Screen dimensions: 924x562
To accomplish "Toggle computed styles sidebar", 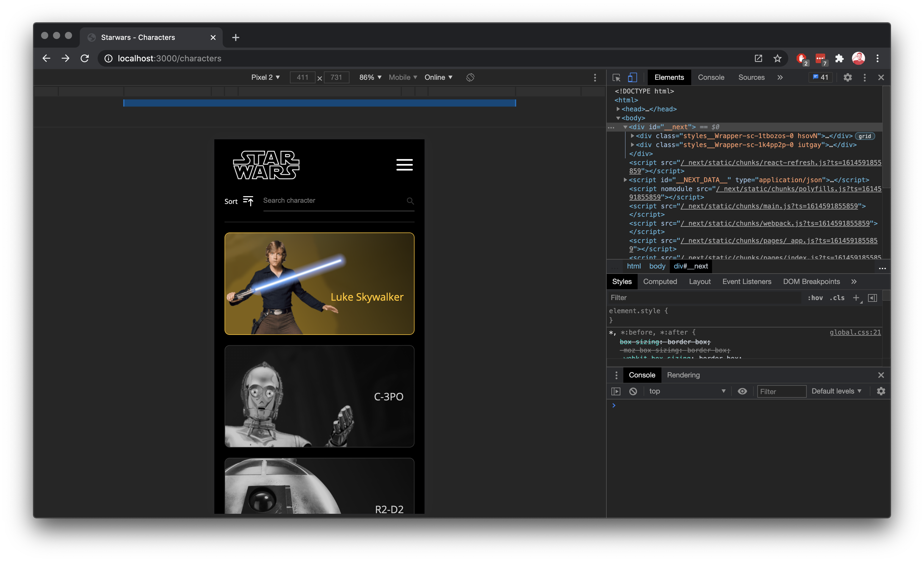I will coord(872,298).
